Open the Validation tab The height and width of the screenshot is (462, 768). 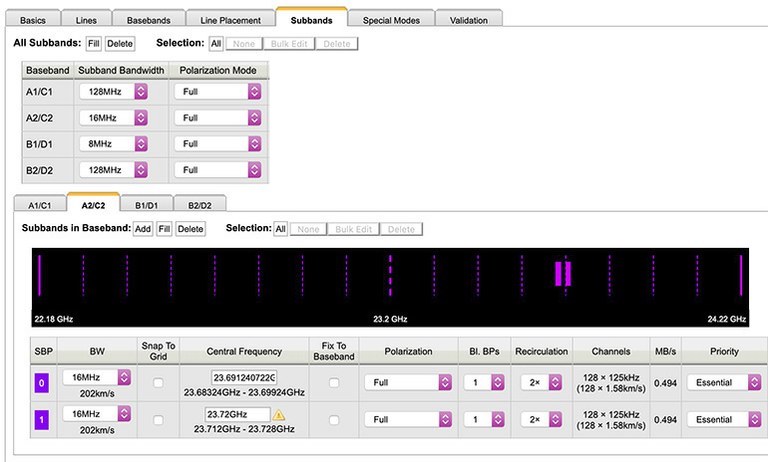pyautogui.click(x=469, y=20)
